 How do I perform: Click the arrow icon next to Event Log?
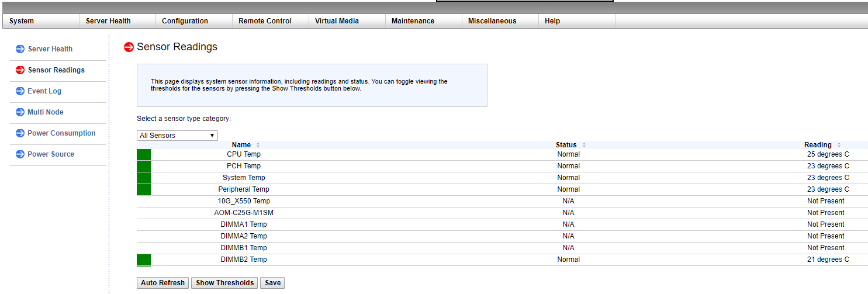pyautogui.click(x=20, y=91)
